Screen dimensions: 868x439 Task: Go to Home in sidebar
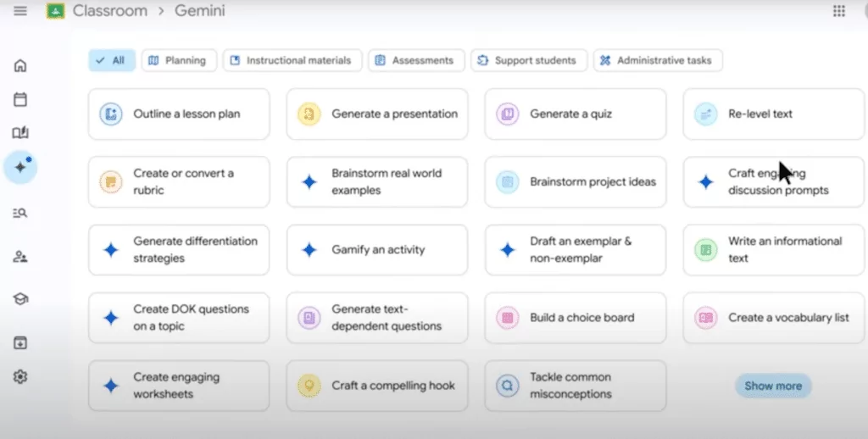pos(20,65)
